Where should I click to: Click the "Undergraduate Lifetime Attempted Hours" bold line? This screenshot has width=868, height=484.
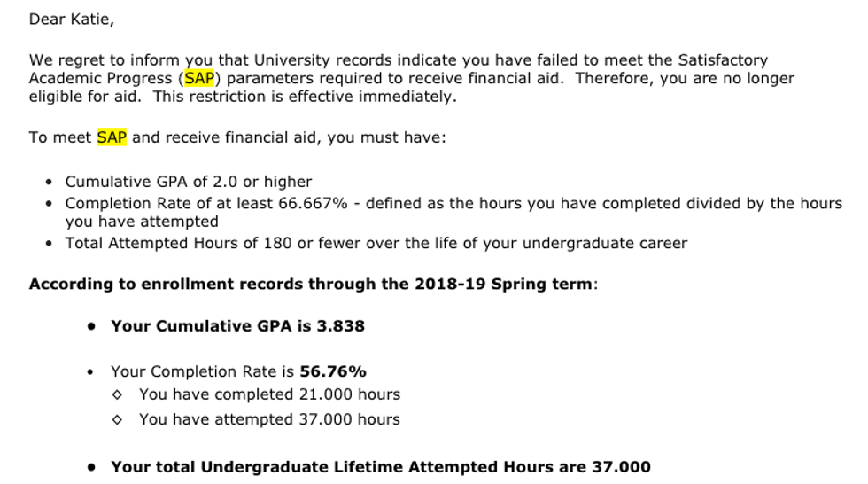(x=381, y=466)
